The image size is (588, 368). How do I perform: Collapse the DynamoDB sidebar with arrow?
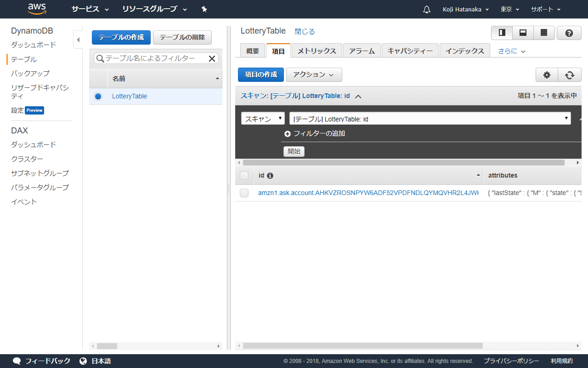coord(78,40)
